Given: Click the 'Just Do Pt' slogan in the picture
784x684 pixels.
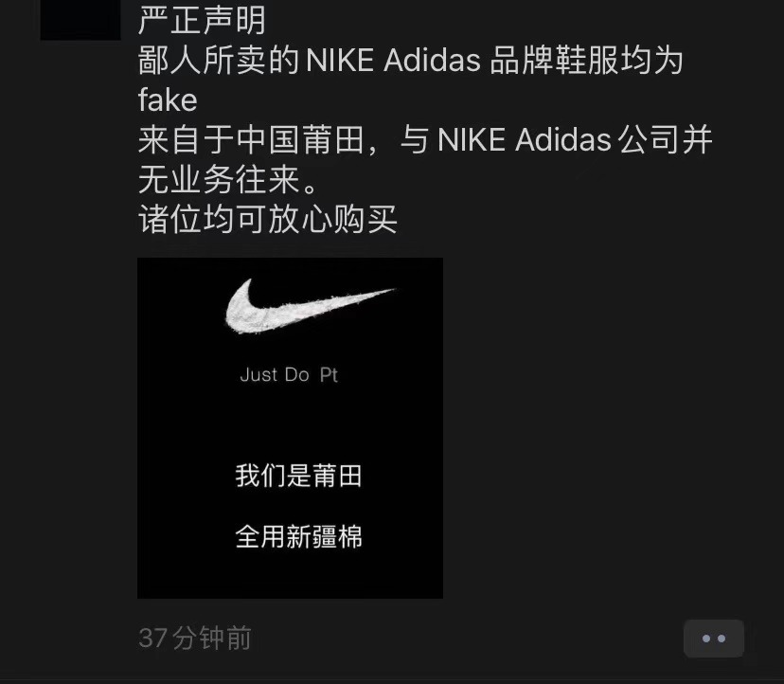Looking at the screenshot, I should click(x=289, y=375).
